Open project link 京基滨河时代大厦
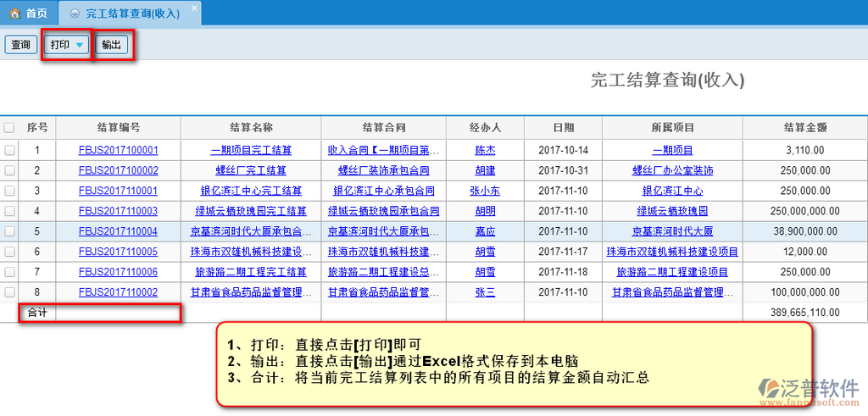Viewport: 868px width, 416px height. (672, 231)
